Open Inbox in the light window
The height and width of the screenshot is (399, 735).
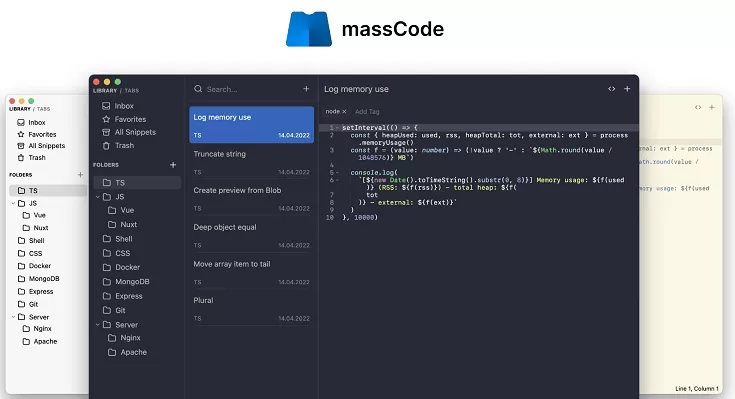tap(37, 122)
